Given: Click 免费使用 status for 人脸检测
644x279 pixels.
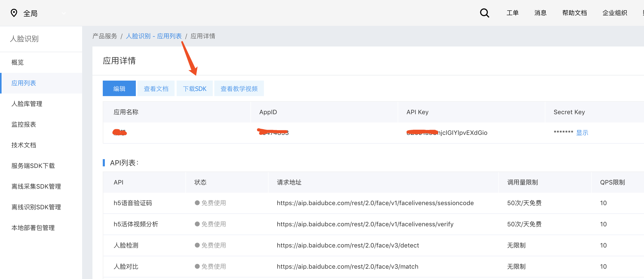Looking at the screenshot, I should [x=210, y=245].
